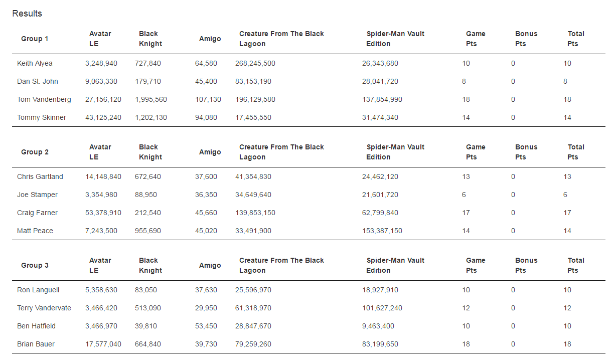Click the Group 1 header label
Viewport: 615px width, 364px height.
[35, 39]
